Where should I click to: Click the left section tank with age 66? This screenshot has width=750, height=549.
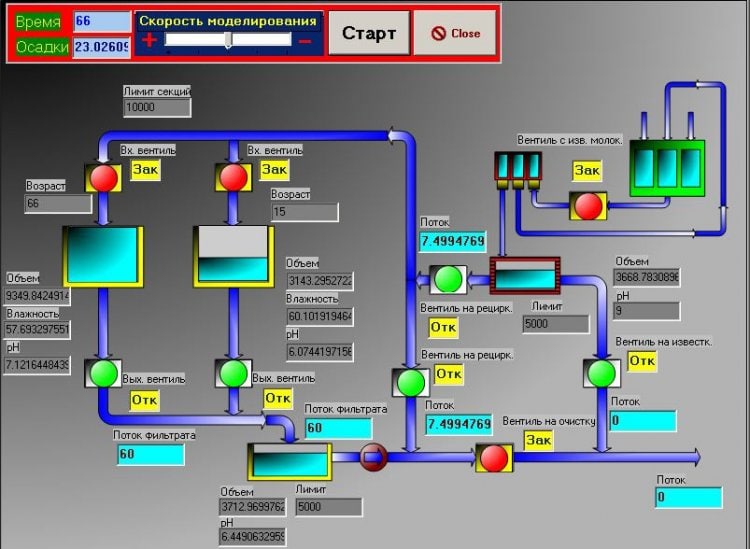click(103, 257)
